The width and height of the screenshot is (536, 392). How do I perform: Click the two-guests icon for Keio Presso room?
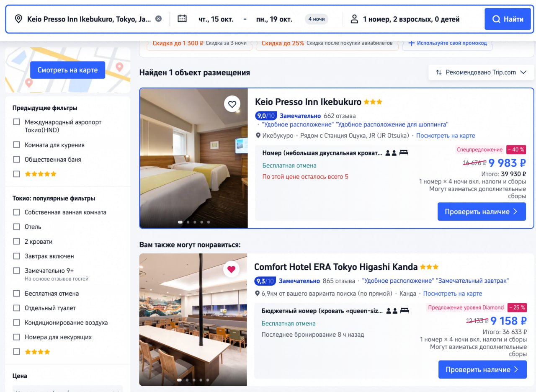[x=391, y=153]
